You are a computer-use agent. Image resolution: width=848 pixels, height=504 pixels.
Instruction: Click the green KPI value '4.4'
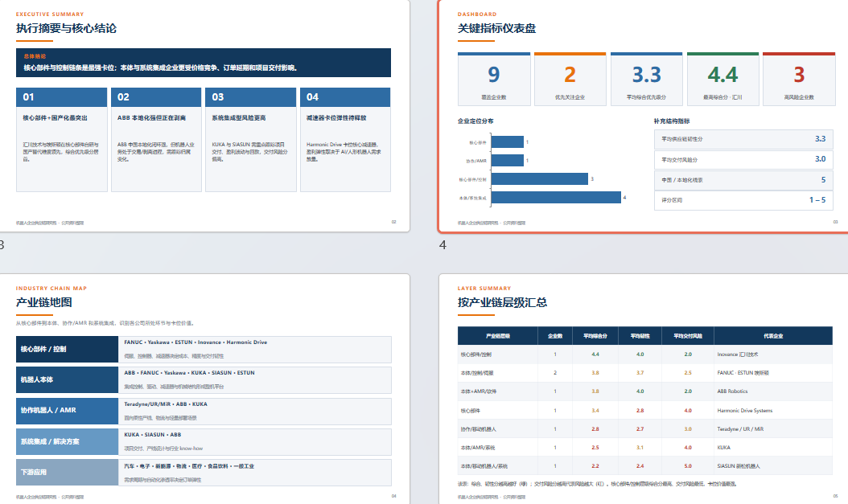point(722,75)
